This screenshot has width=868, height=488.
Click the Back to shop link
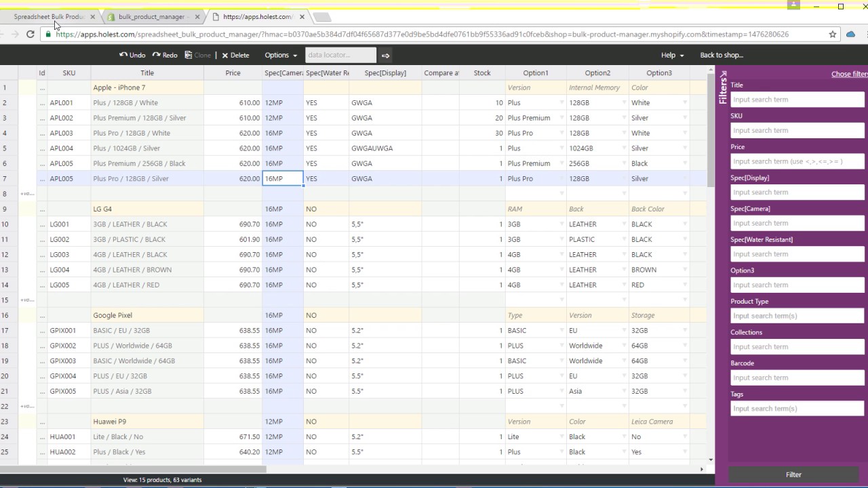tap(721, 55)
